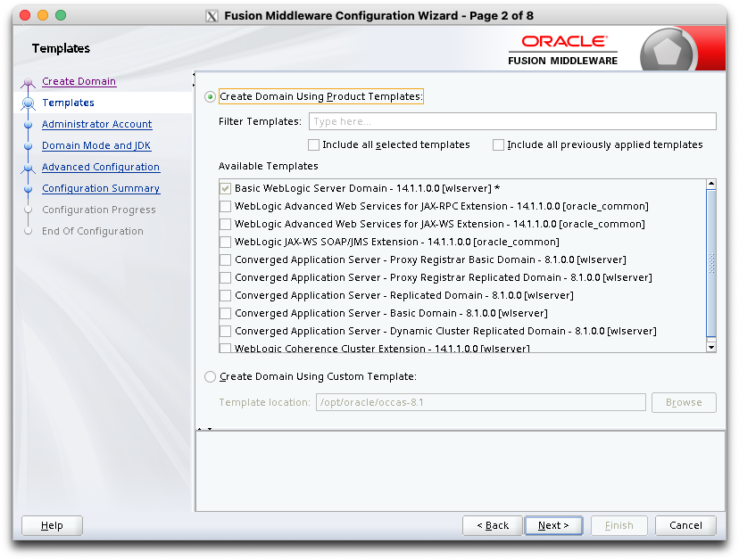Click Configuration Progress step label

tap(98, 210)
